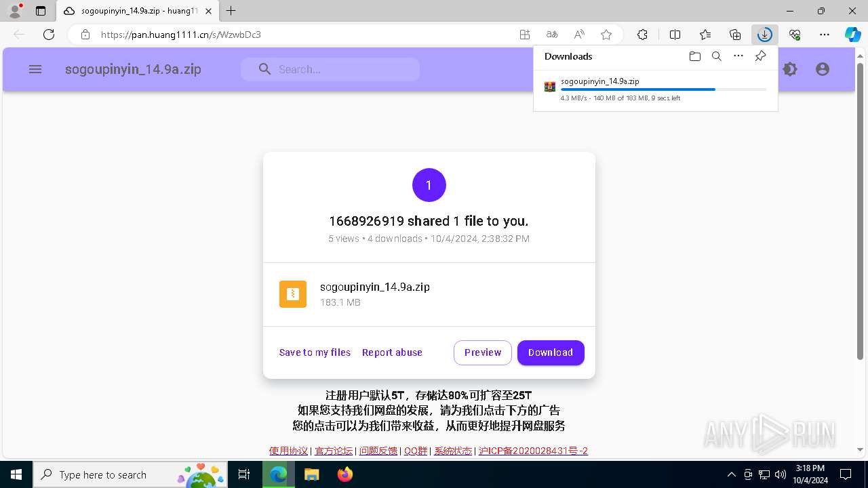
Task: Click the purple circle avatar with 1
Action: pyautogui.click(x=429, y=185)
